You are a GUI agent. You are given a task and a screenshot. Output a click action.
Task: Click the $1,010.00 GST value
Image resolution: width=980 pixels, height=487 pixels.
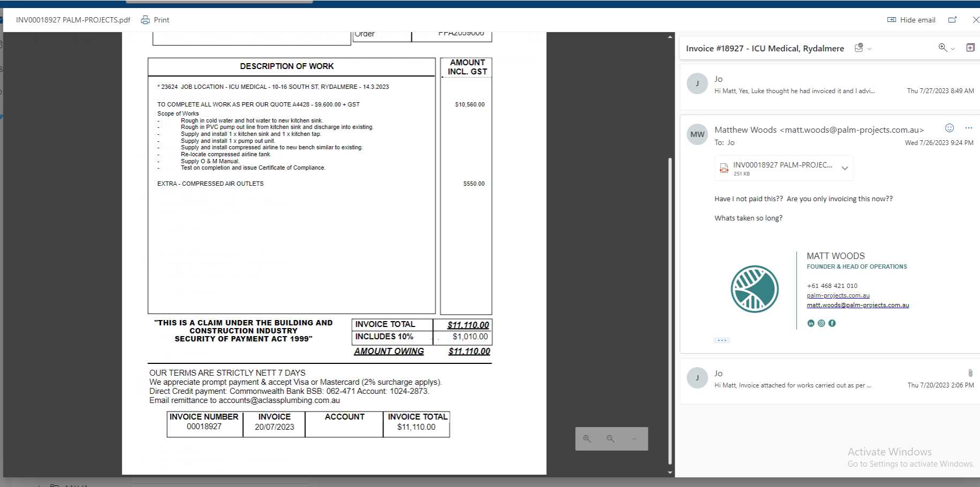(x=470, y=337)
